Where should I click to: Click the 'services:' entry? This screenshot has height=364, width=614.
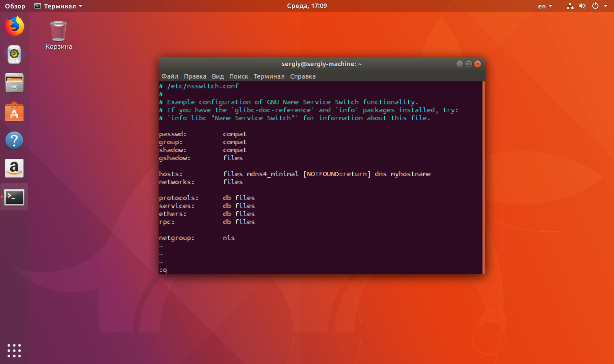177,206
